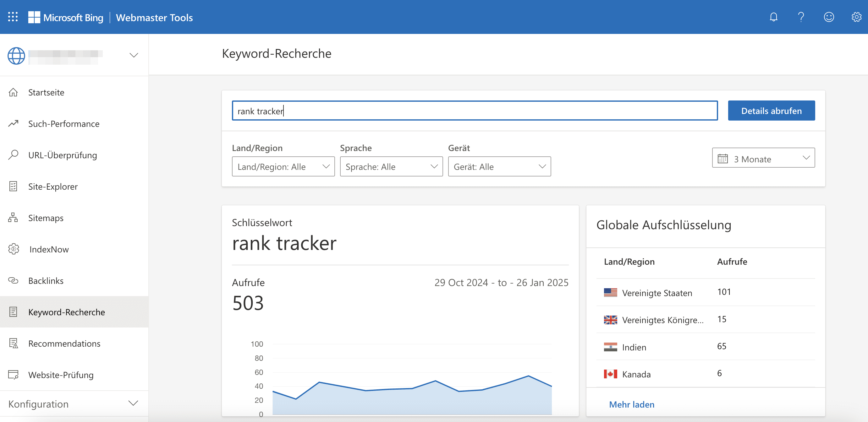Click the globe site icon
Image resolution: width=868 pixels, height=422 pixels.
coord(16,56)
